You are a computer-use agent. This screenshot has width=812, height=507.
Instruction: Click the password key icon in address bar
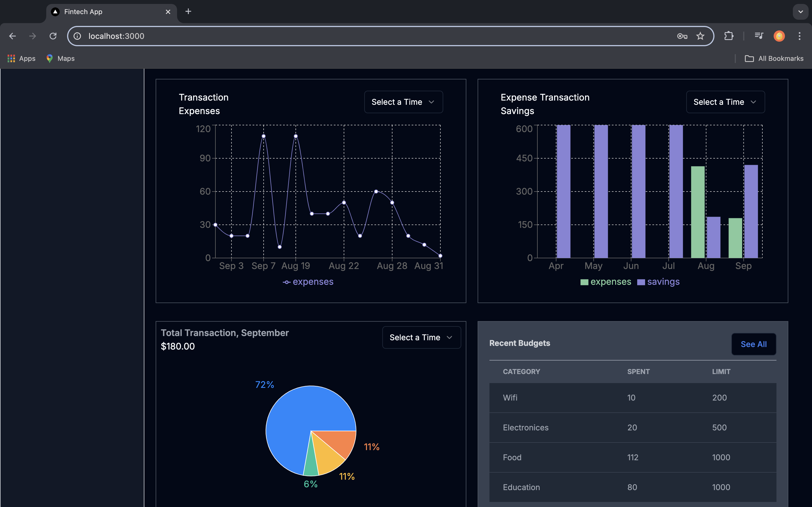click(682, 36)
